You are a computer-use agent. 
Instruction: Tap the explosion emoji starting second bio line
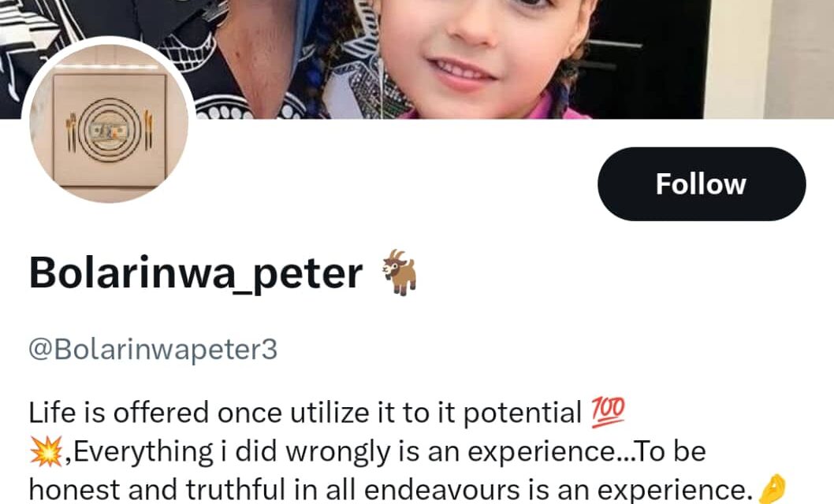tap(46, 451)
